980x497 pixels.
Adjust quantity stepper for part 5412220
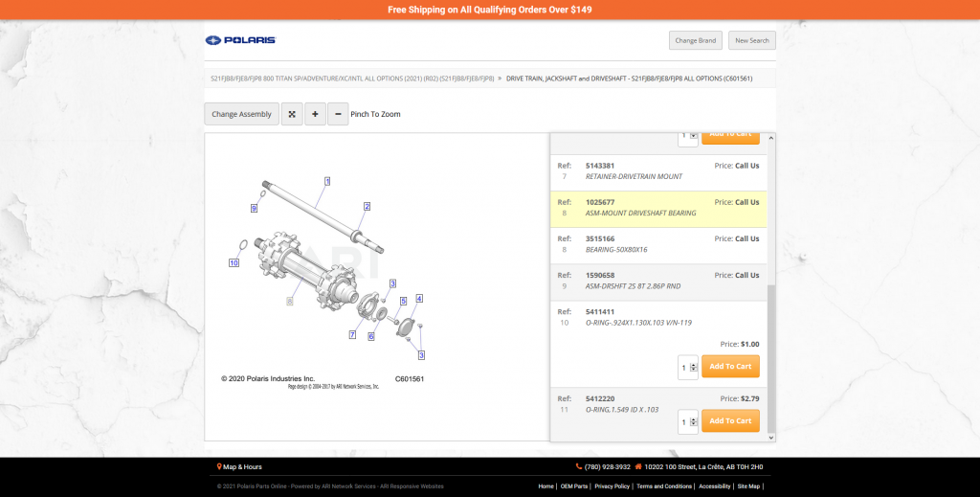click(693, 421)
